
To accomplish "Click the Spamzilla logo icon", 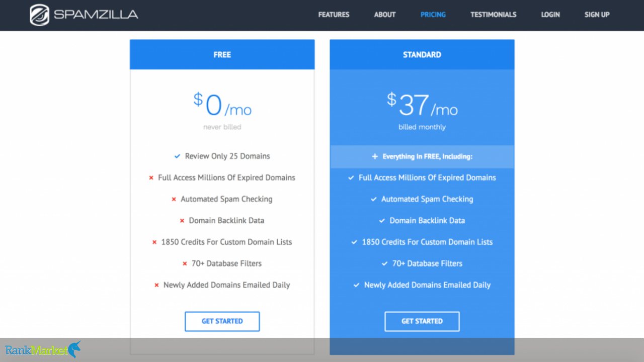I will coord(39,15).
